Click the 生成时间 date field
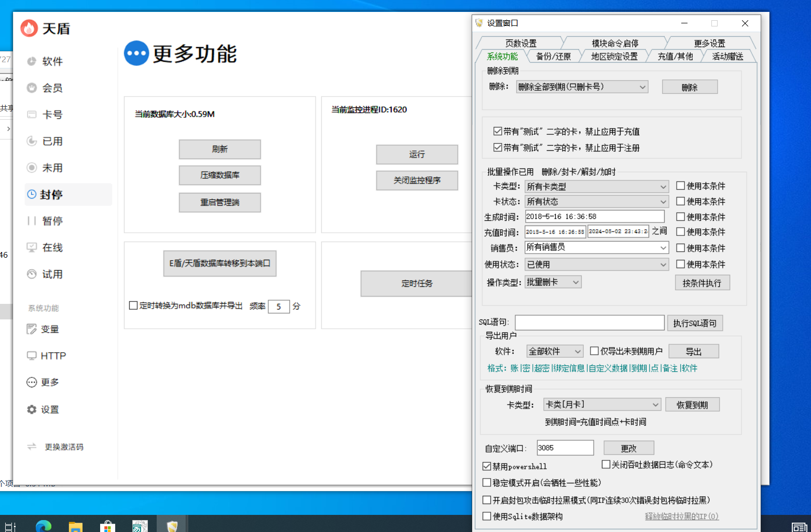The width and height of the screenshot is (811, 532). click(x=595, y=216)
